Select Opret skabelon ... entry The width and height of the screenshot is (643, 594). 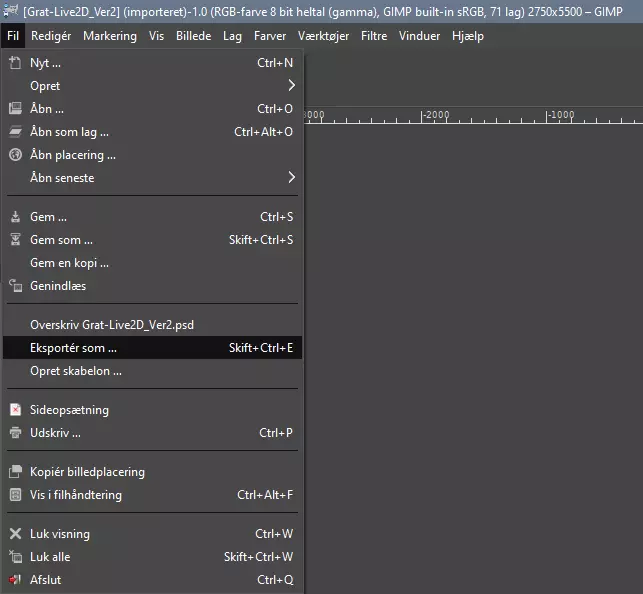(x=152, y=371)
